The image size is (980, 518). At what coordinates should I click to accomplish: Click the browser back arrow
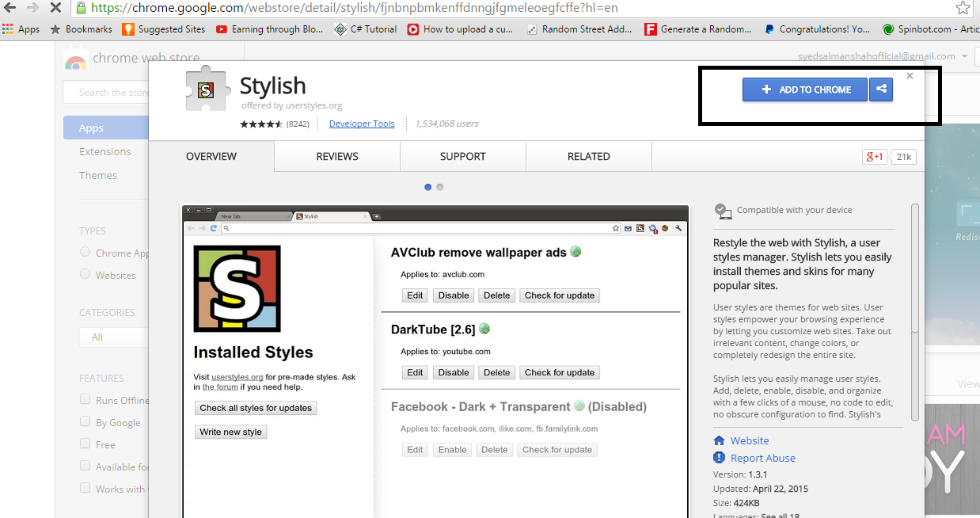[x=9, y=8]
